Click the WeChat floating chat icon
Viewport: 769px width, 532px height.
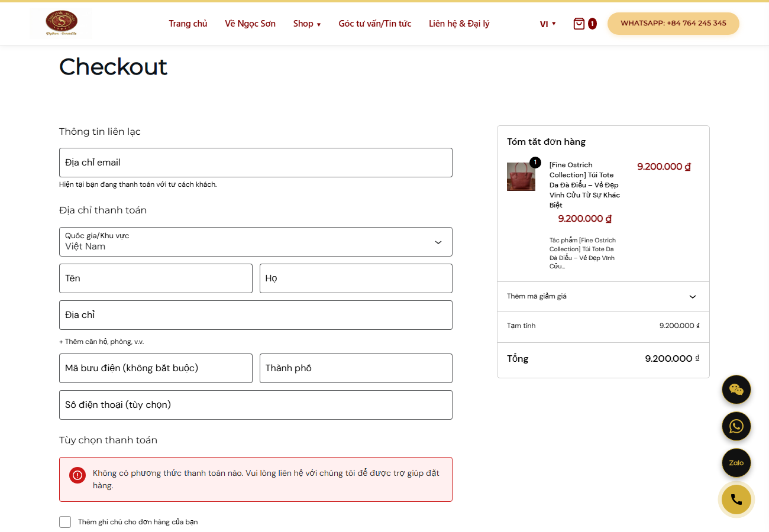tap(736, 390)
